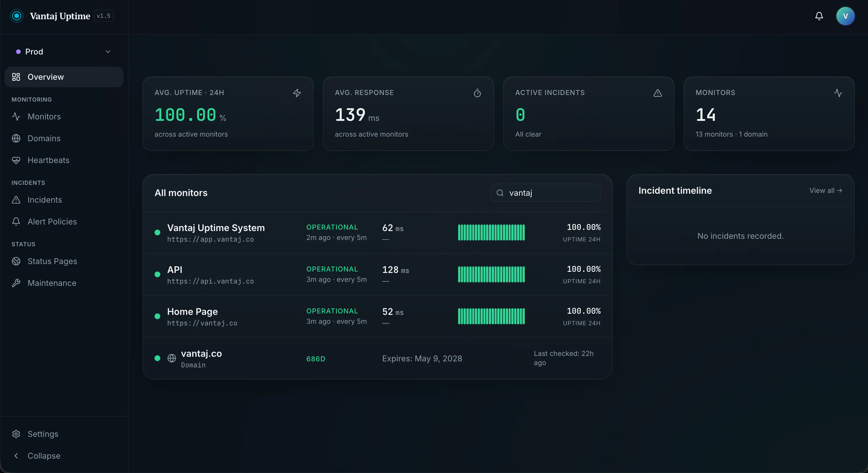Expand the Prod environment dropdown
This screenshot has width=868, height=473.
coord(64,51)
